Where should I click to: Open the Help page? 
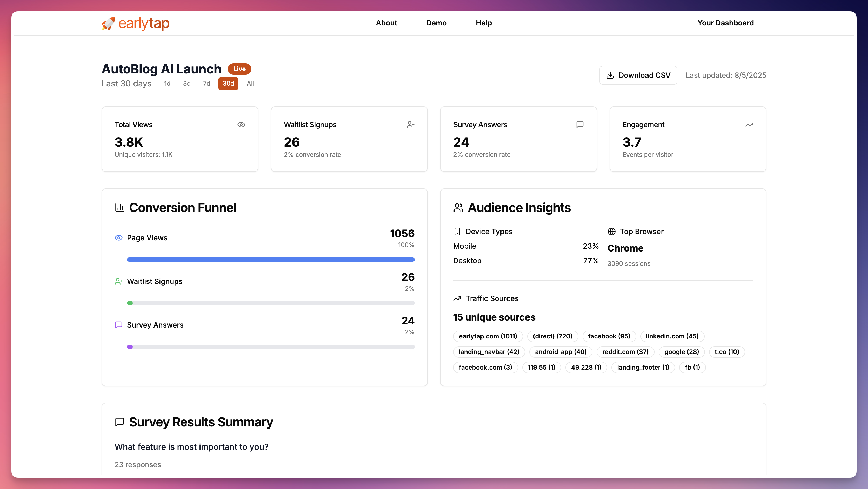pos(484,23)
